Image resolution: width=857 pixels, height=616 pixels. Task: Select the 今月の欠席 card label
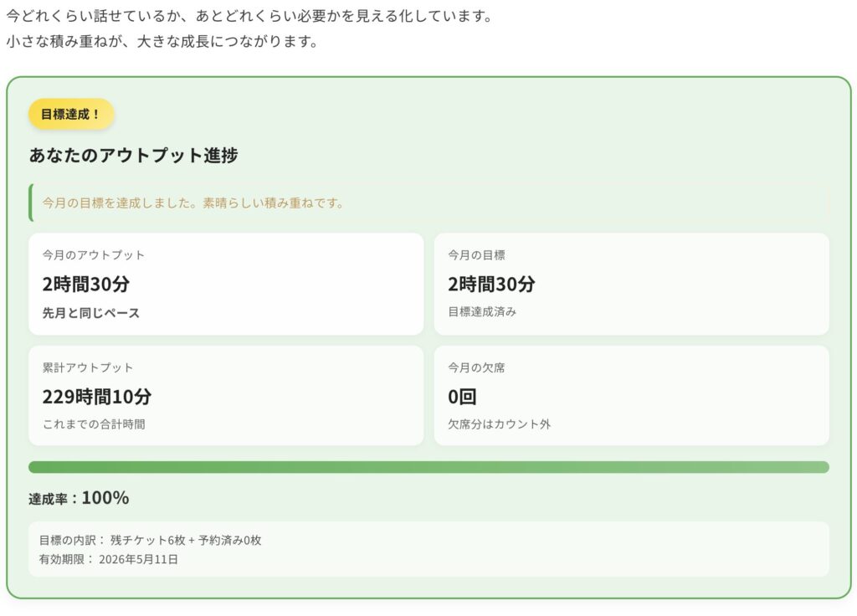[x=476, y=367]
